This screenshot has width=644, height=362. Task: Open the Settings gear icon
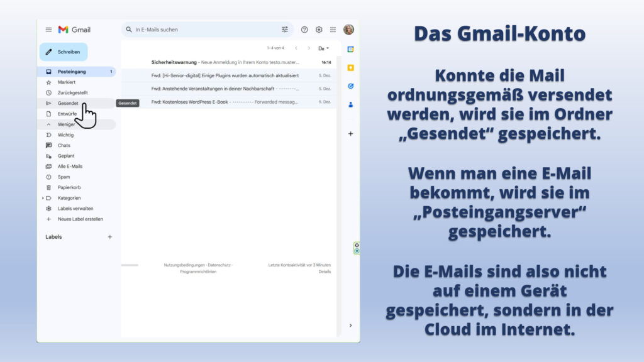[x=319, y=30]
